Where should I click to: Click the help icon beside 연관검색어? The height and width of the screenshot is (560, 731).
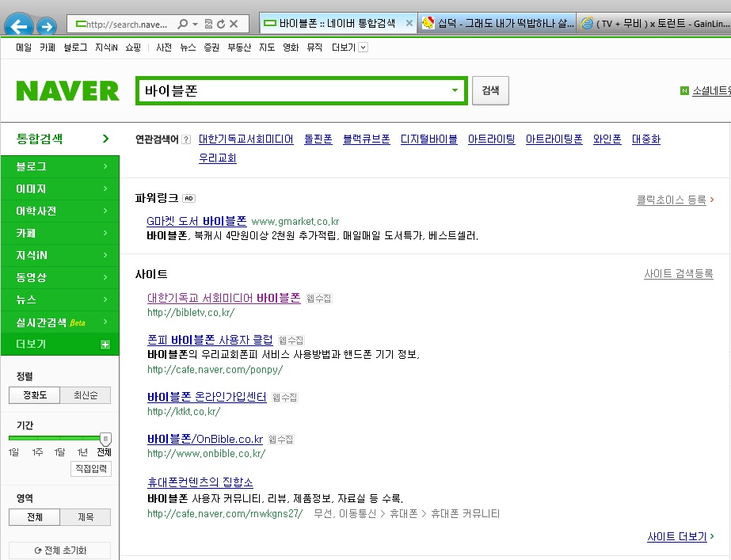coord(186,139)
